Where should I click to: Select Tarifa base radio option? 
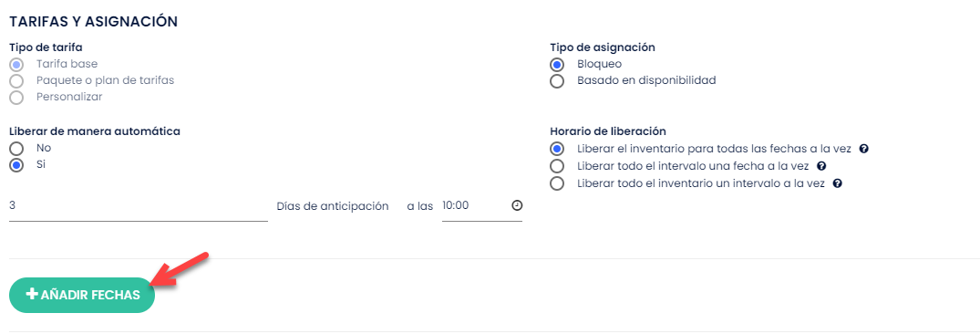[x=17, y=64]
